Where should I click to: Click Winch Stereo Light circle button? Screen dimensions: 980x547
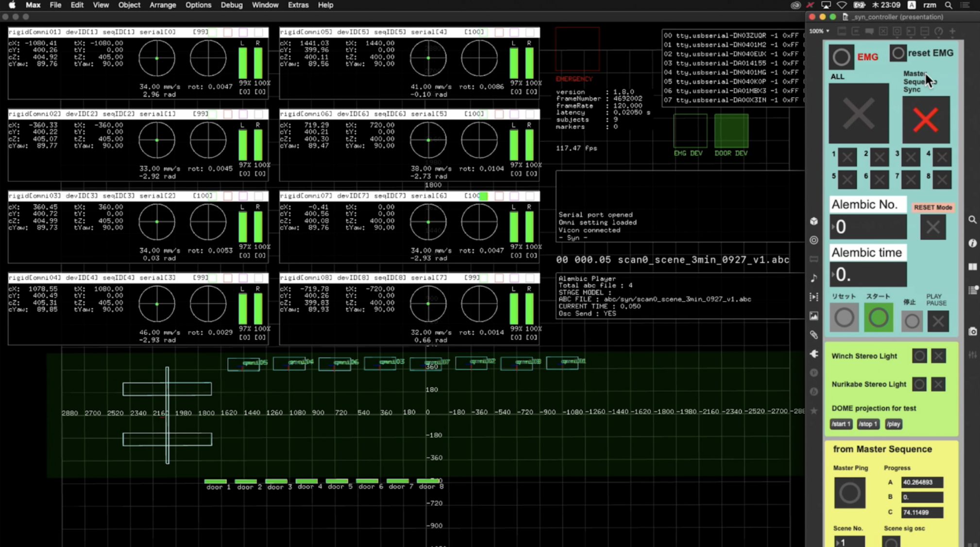click(x=919, y=356)
